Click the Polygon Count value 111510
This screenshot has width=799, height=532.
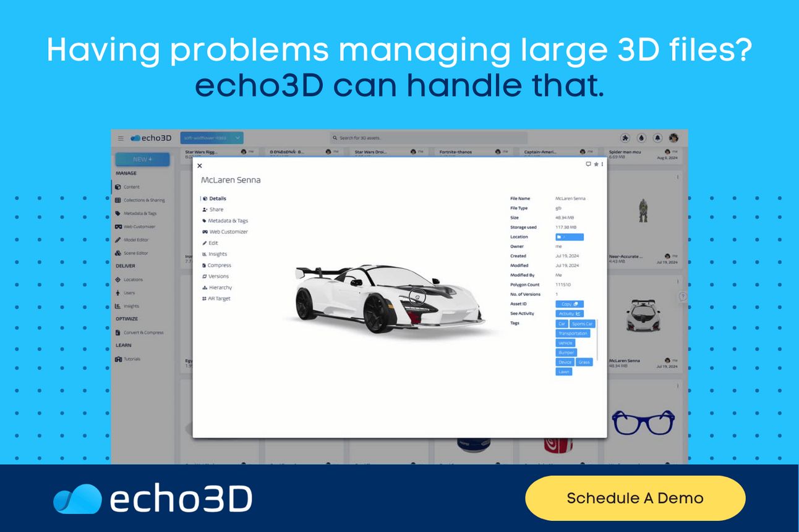(563, 285)
